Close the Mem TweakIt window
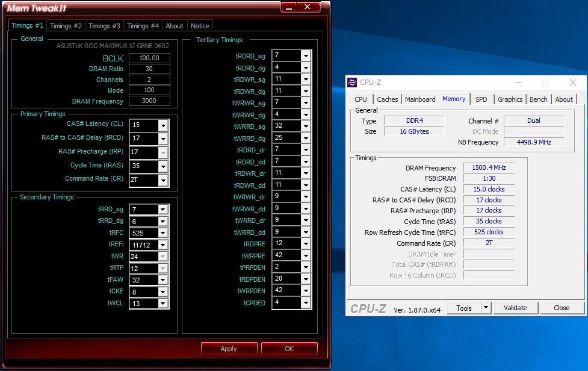588x371 pixels. click(x=308, y=7)
